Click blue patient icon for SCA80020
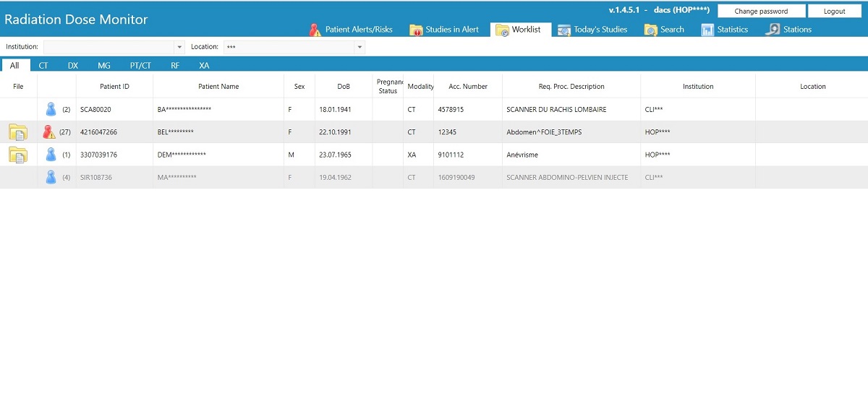The height and width of the screenshot is (409, 868). coord(51,109)
